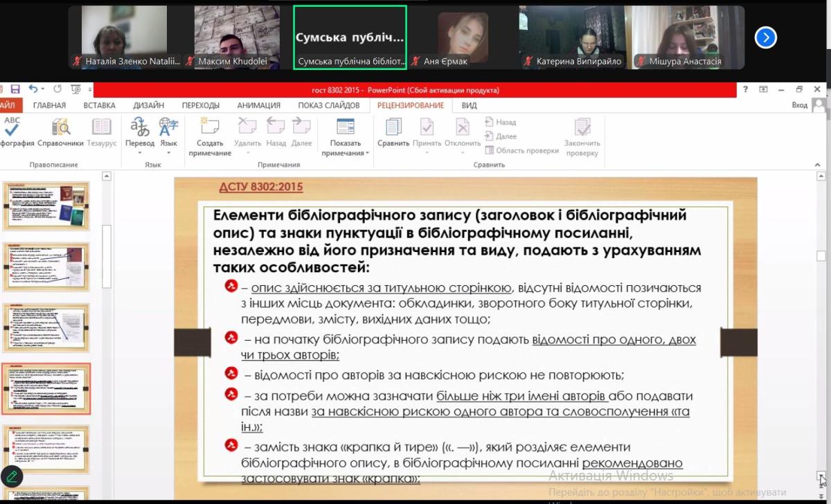The image size is (831, 504).
Task: Click the Вход sign-in link
Action: click(799, 105)
